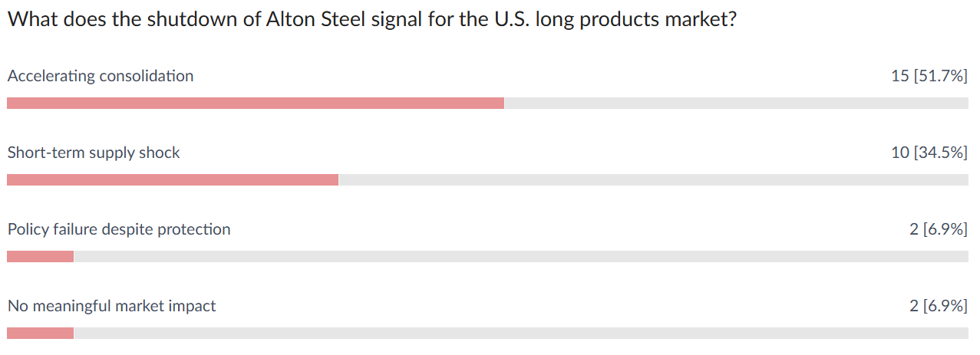This screenshot has height=355, width=980.
Task: Pick the "No meaningful market impact" label
Action: (112, 306)
